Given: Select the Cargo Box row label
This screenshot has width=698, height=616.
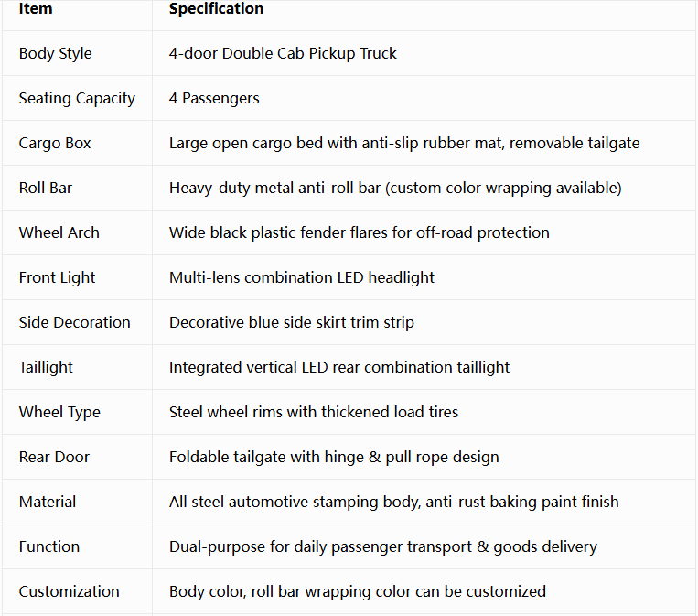Looking at the screenshot, I should tap(55, 143).
